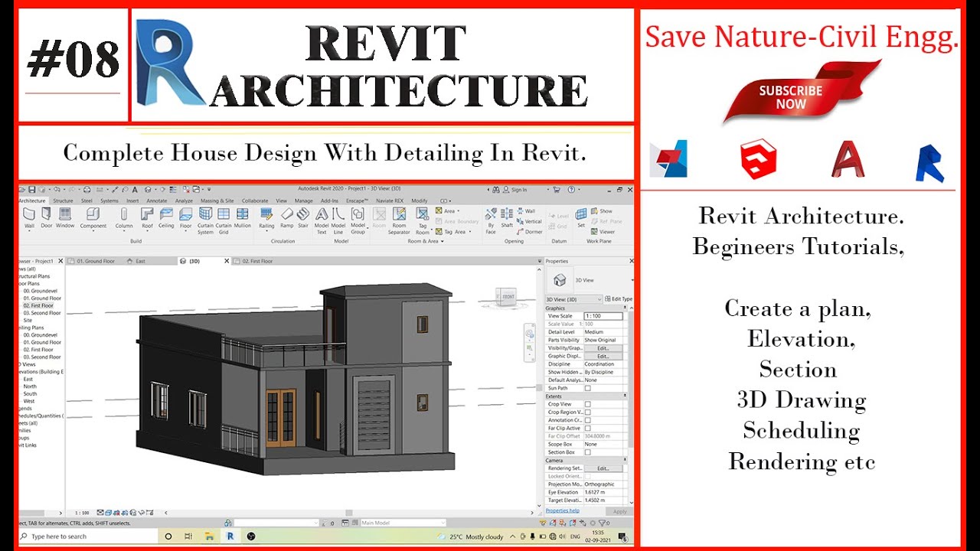Choose the Stair tool
This screenshot has height=551, width=980.
click(303, 217)
